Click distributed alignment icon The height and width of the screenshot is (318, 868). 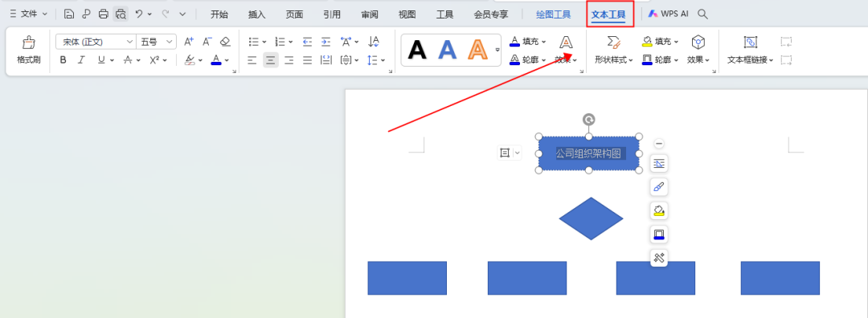[326, 59]
